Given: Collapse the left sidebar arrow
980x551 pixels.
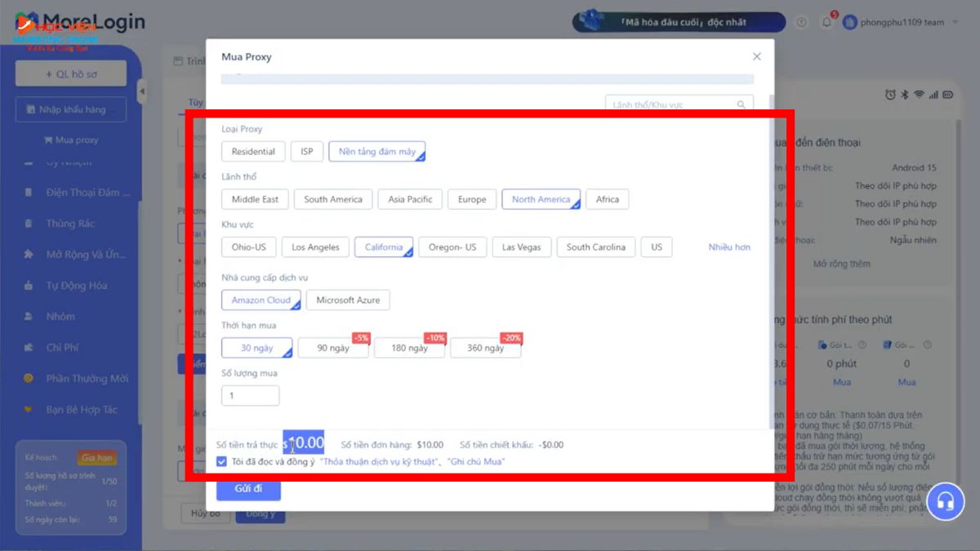Looking at the screenshot, I should [141, 91].
